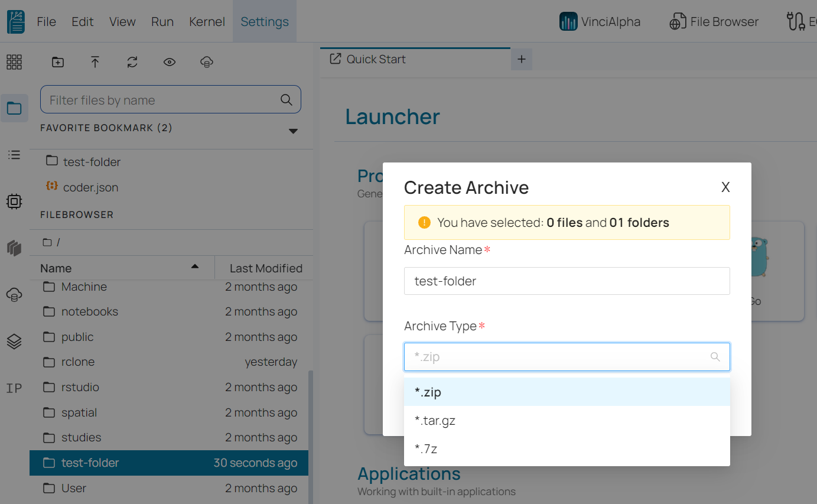Viewport: 817px width, 504px height.
Task: Click the Archive Name input field
Action: pyautogui.click(x=567, y=281)
